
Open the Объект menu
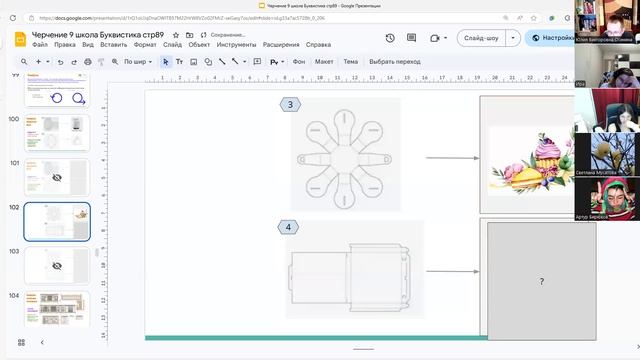199,44
